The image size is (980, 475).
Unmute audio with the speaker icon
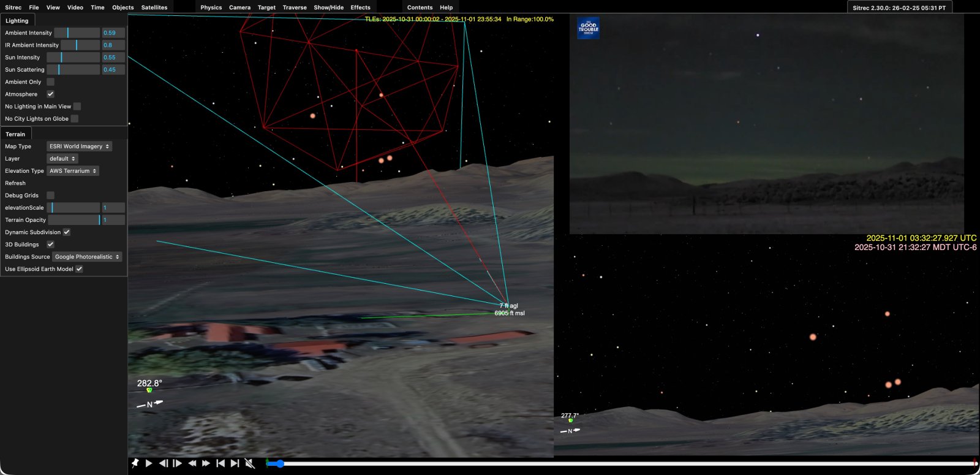[x=250, y=463]
